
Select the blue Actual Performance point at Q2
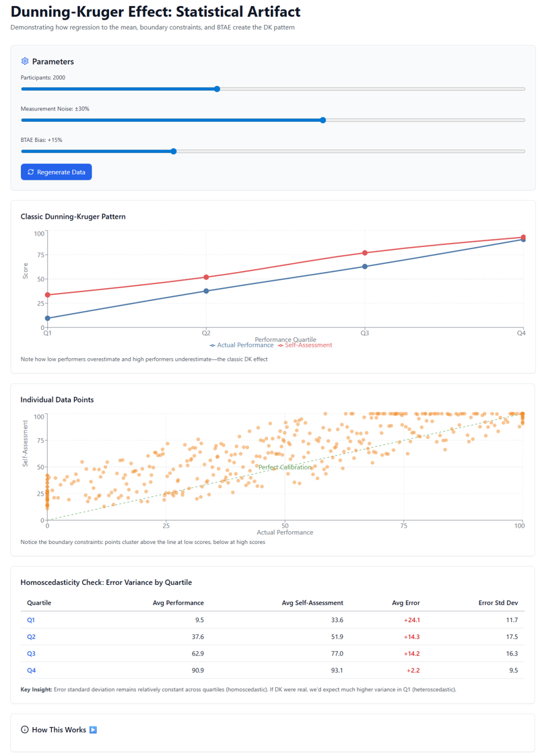click(x=207, y=291)
